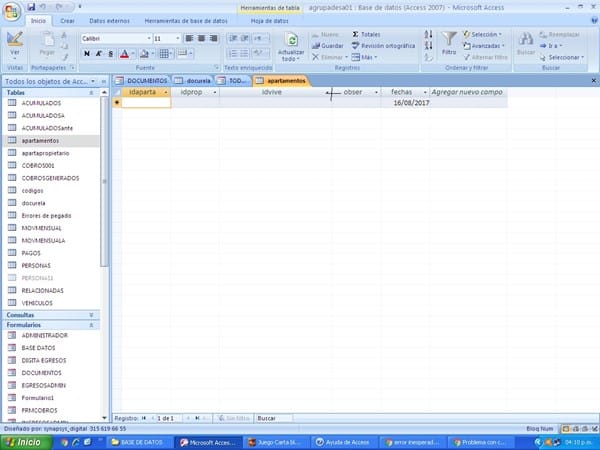The image size is (600, 450).
Task: Sort ascending icon
Action: coord(429,34)
